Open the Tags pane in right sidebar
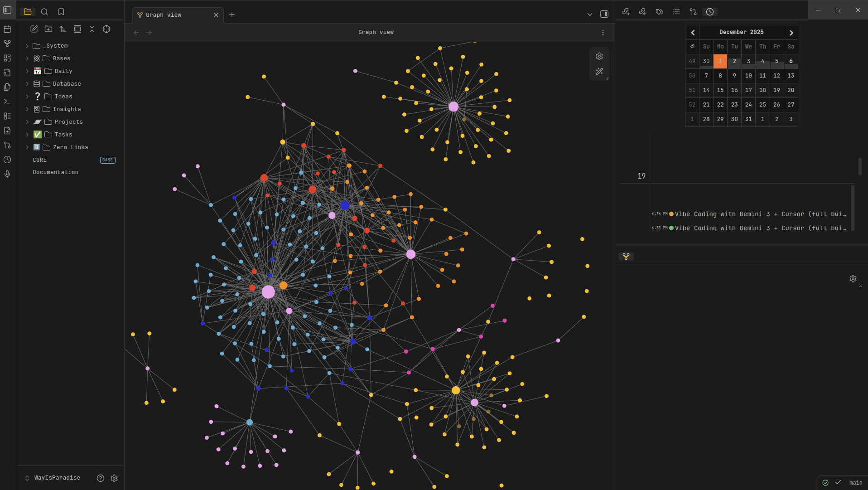 pos(660,12)
